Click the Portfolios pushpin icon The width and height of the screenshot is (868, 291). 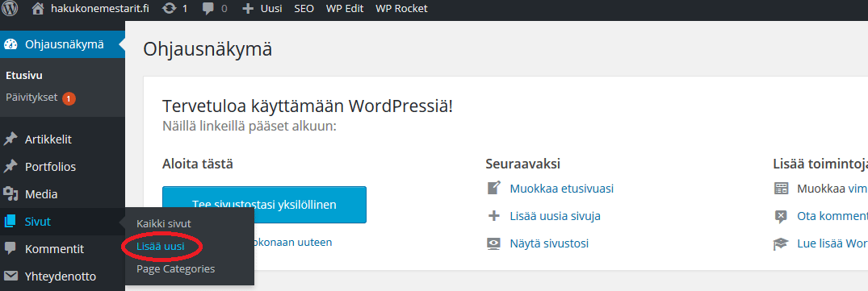pyautogui.click(x=10, y=167)
